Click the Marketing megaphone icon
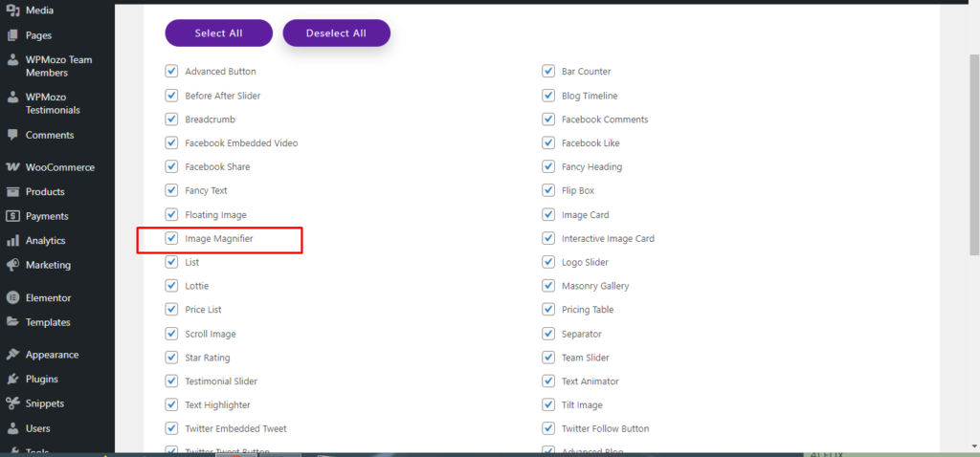Image resolution: width=980 pixels, height=457 pixels. 12,265
